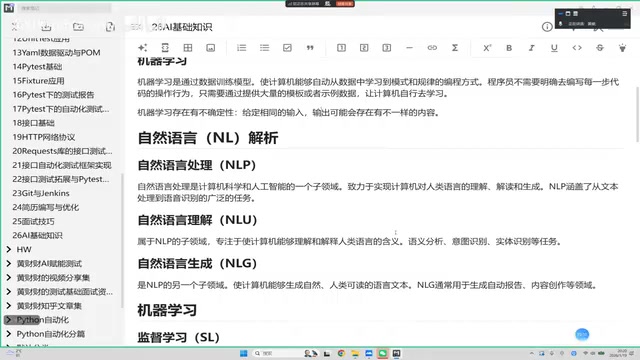
Task: Show document info via the info icon
Action: pyautogui.click(x=547, y=27)
